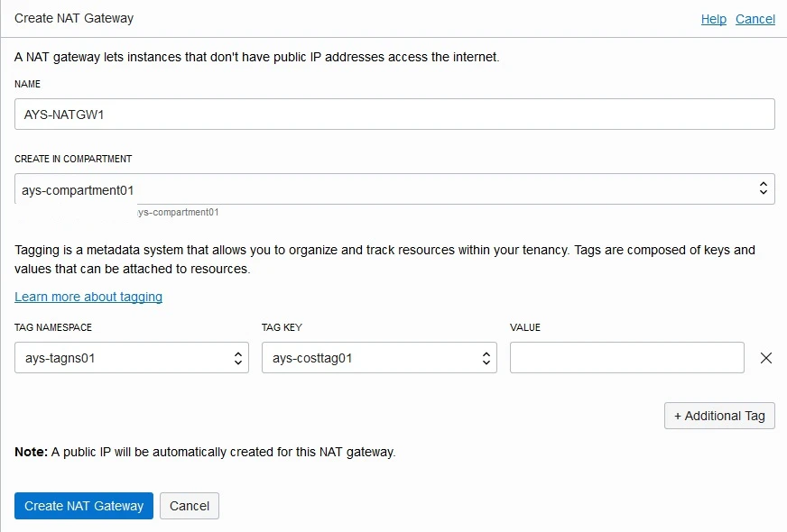
Task: Open the Help link
Action: tap(713, 19)
